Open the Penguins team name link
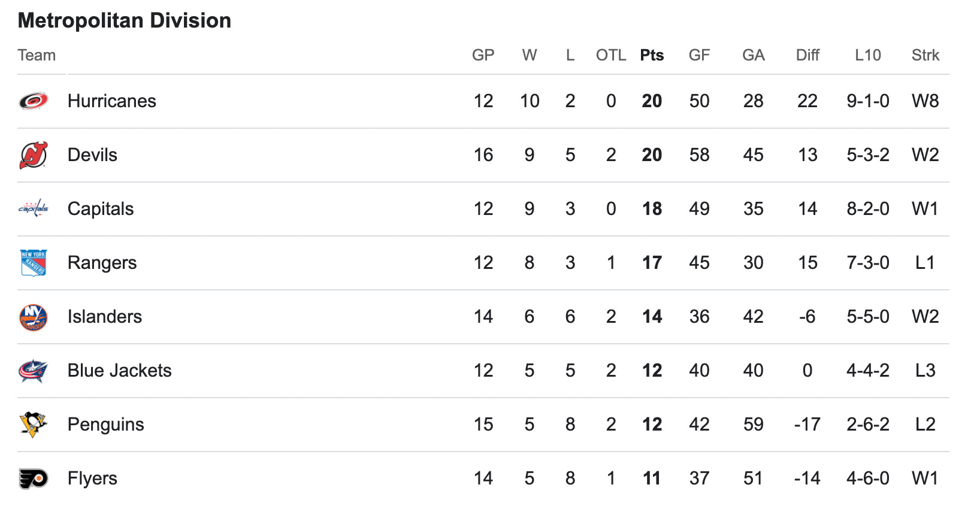 point(106,425)
